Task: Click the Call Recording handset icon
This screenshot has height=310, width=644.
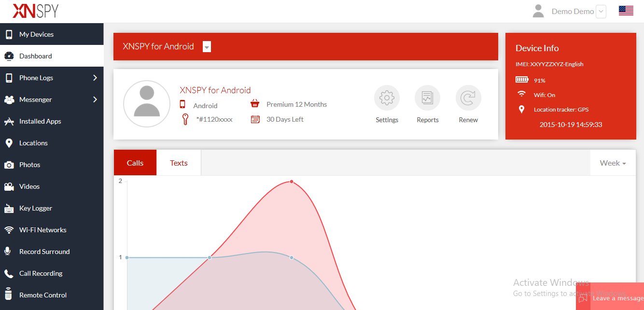Action: (x=9, y=273)
